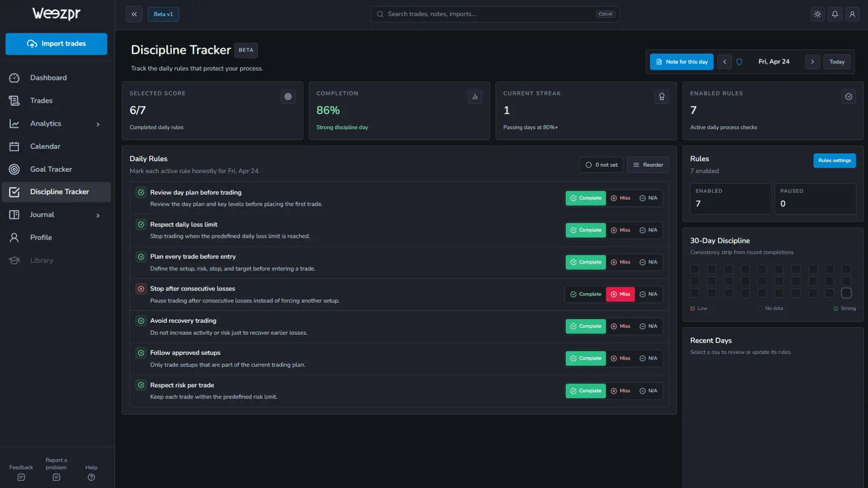Image resolution: width=868 pixels, height=488 pixels.
Task: Click the BETA tag next to Discipline Tracker
Action: [246, 50]
